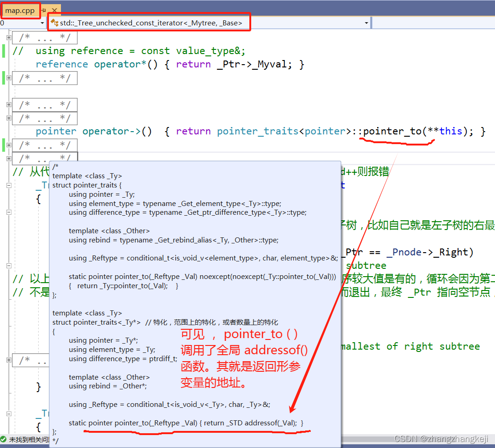Click 'using difference_type = ptrdiff_t;' in tooltip
Screen dimensions: 495x448
pyautogui.click(x=123, y=359)
